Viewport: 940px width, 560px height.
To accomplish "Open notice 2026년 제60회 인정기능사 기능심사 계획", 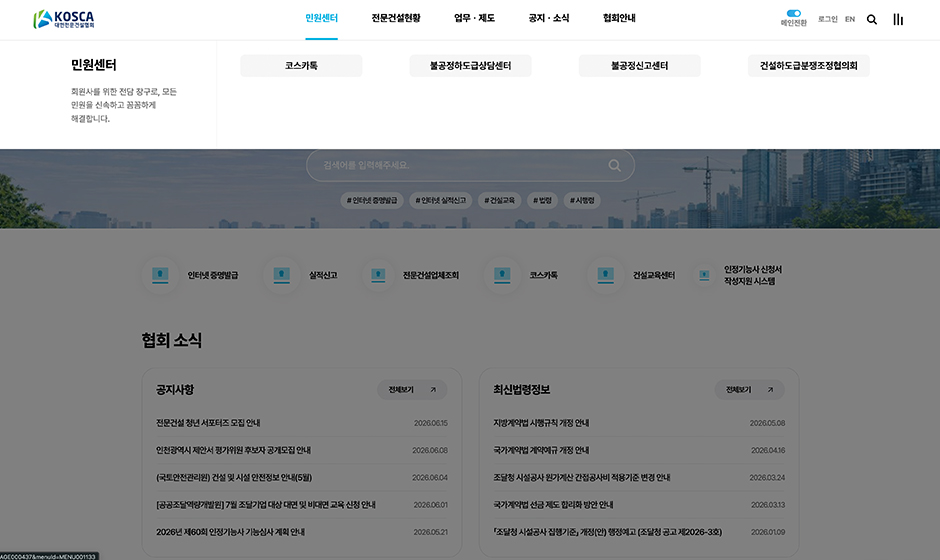I will pos(230,532).
